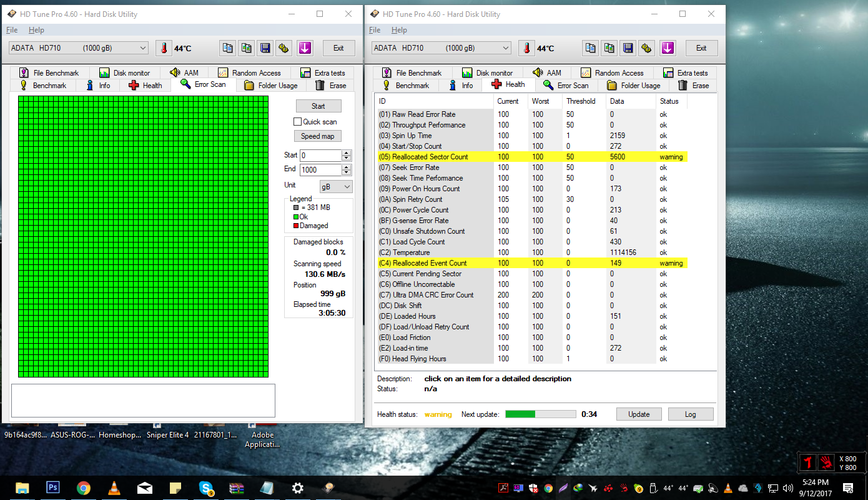Launch Google Chrome from the taskbar
The height and width of the screenshot is (500, 868).
point(84,487)
